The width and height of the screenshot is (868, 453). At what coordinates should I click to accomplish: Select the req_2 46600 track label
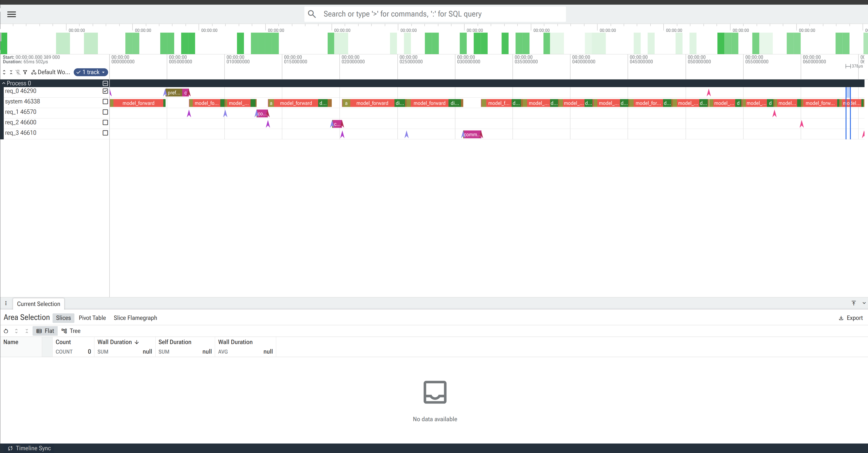(x=20, y=122)
